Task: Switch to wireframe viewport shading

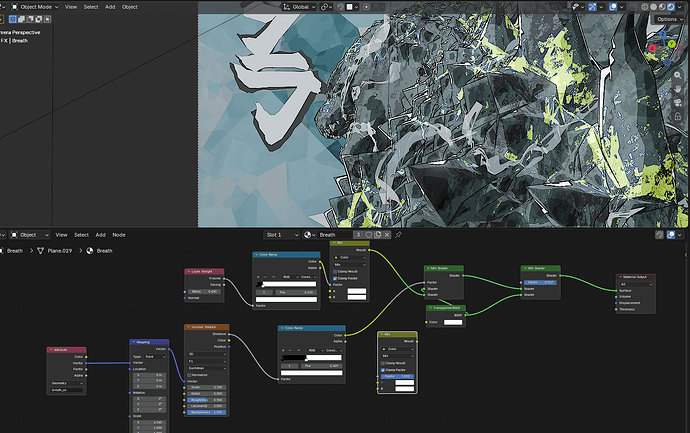Action: [645, 7]
